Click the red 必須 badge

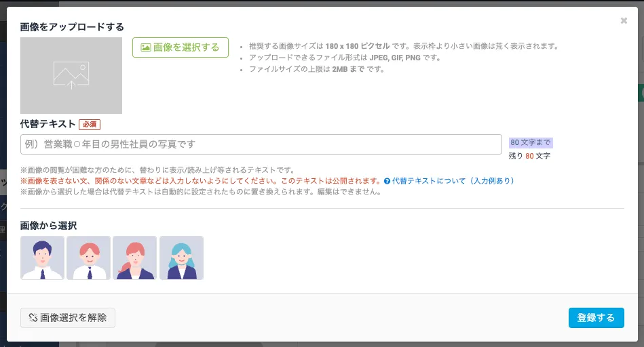coord(90,124)
